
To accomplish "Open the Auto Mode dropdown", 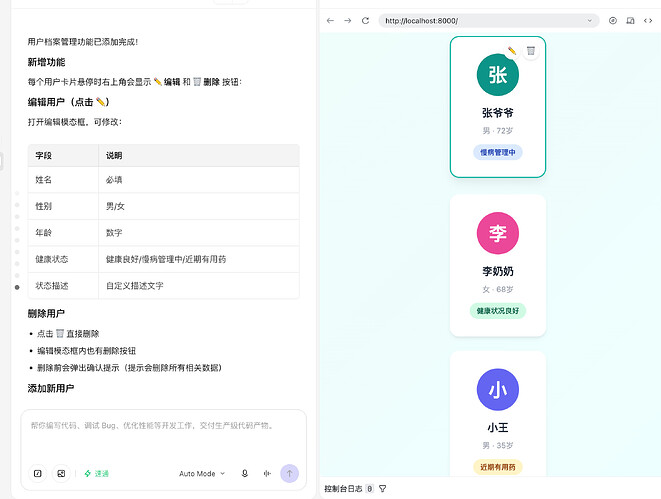I will pyautogui.click(x=202, y=473).
